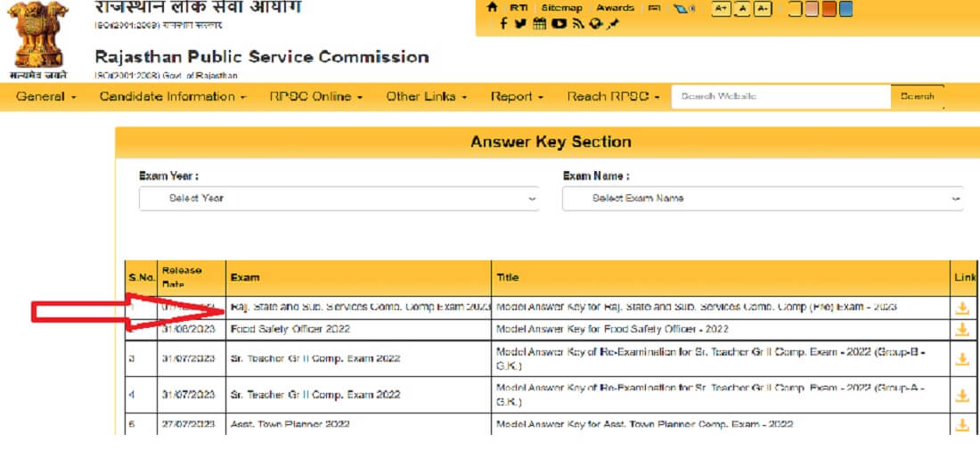Open the Exam Name dropdown

763,199
